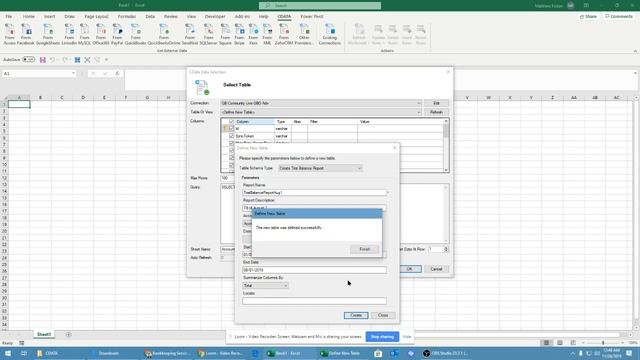Switch to the Developer ribbon tab

[x=215, y=17]
